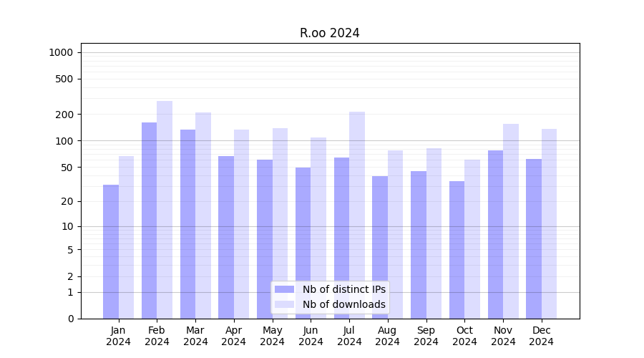Select the Oct 2024 downloads bar
The image size is (644, 358).
(x=472, y=239)
